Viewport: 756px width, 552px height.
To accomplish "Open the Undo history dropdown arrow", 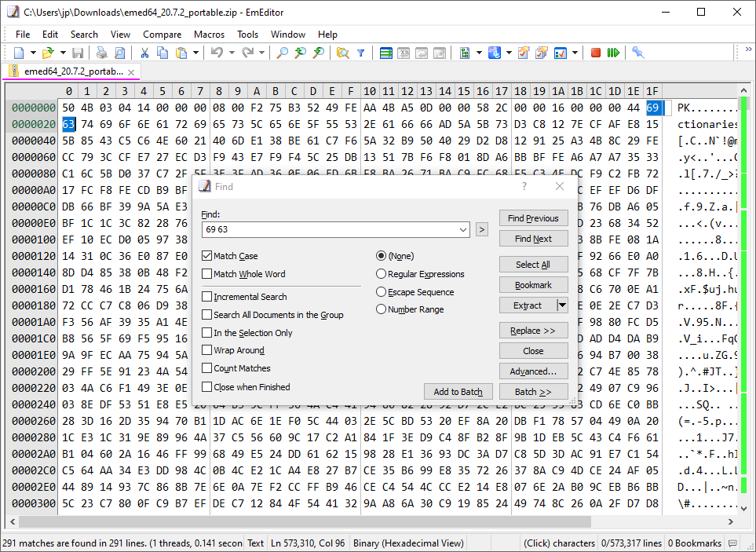I will click(x=232, y=53).
